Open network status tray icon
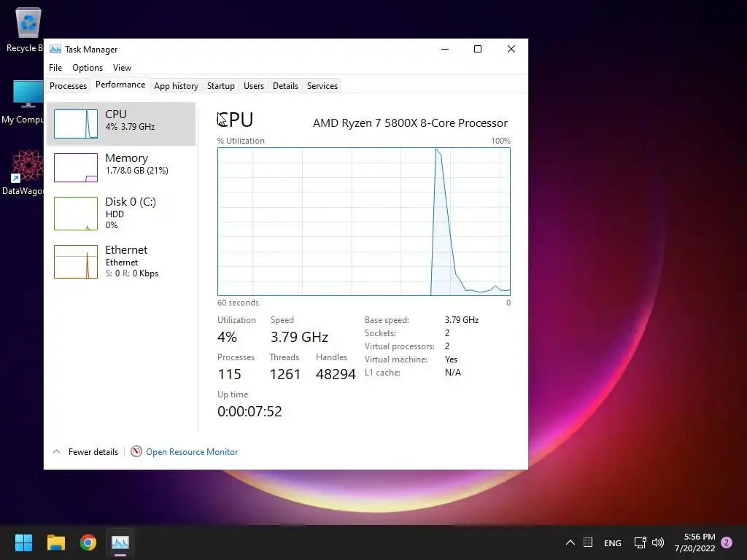The width and height of the screenshot is (747, 560). coord(640,542)
